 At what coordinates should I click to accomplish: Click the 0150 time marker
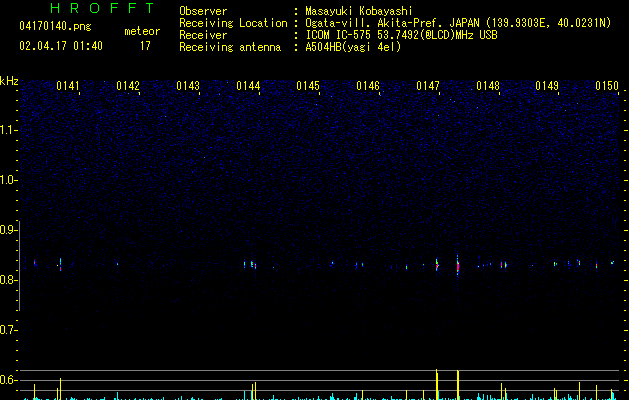click(607, 86)
